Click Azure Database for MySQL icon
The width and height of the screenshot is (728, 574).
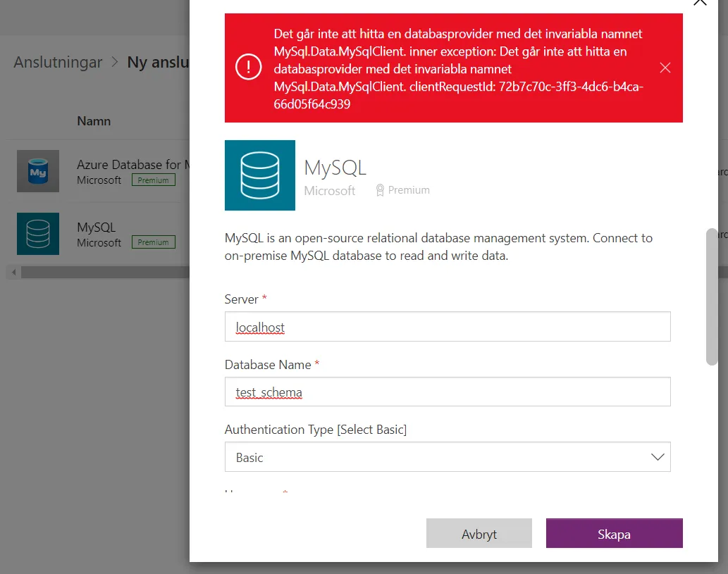tap(38, 171)
